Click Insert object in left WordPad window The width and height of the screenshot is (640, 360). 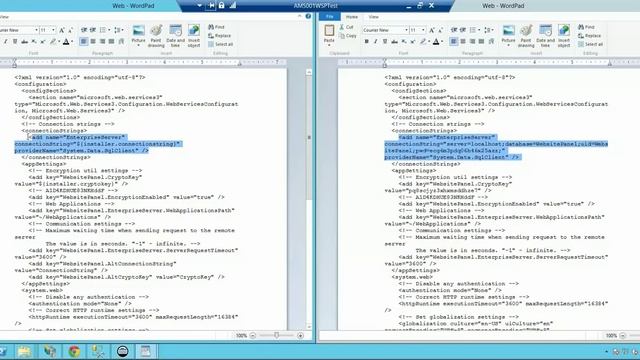tap(194, 36)
